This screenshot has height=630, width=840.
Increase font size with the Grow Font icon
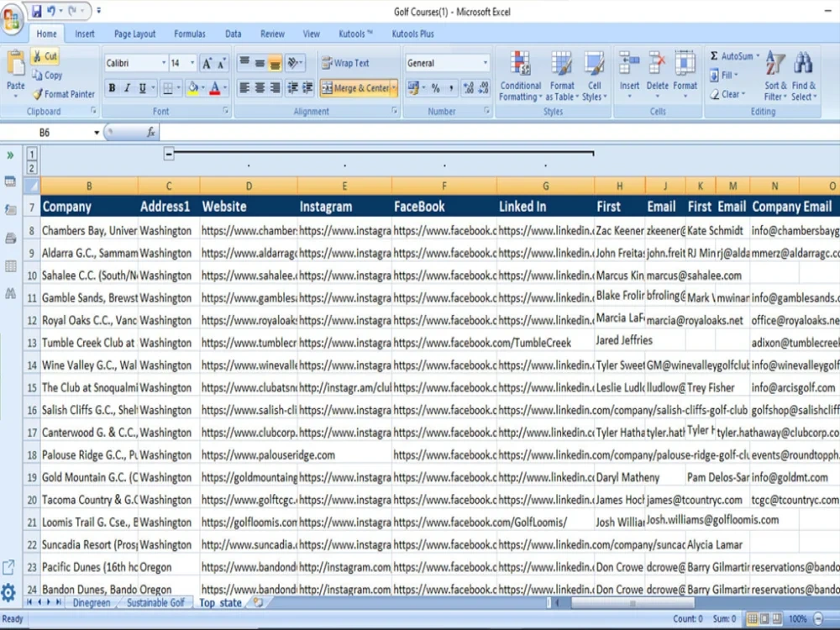pyautogui.click(x=207, y=63)
